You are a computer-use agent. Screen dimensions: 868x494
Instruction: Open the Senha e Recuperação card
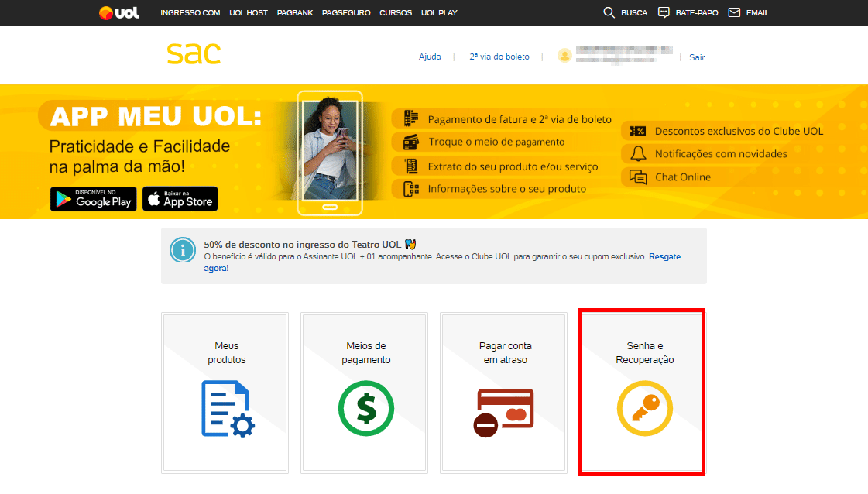[x=642, y=392]
